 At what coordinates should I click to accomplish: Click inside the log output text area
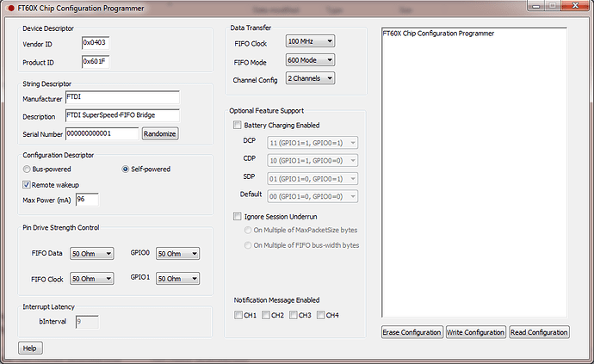pos(474,172)
